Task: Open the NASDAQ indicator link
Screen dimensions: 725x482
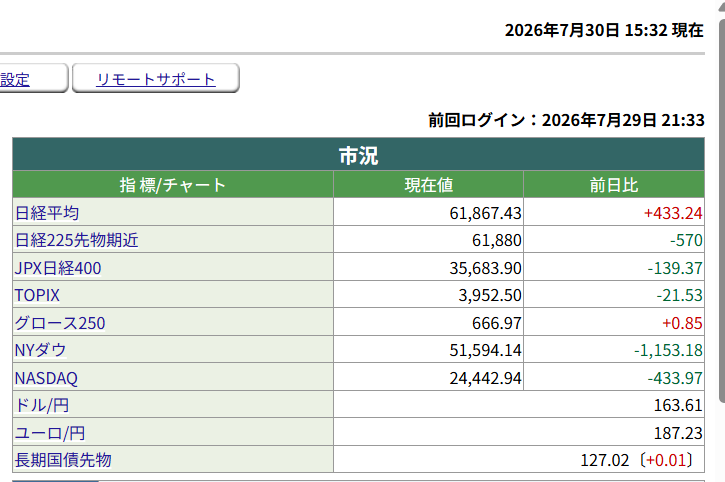Action: [46, 378]
